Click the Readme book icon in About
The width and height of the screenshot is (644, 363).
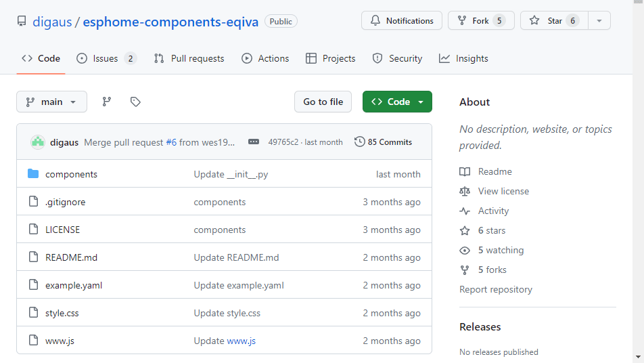pos(465,171)
